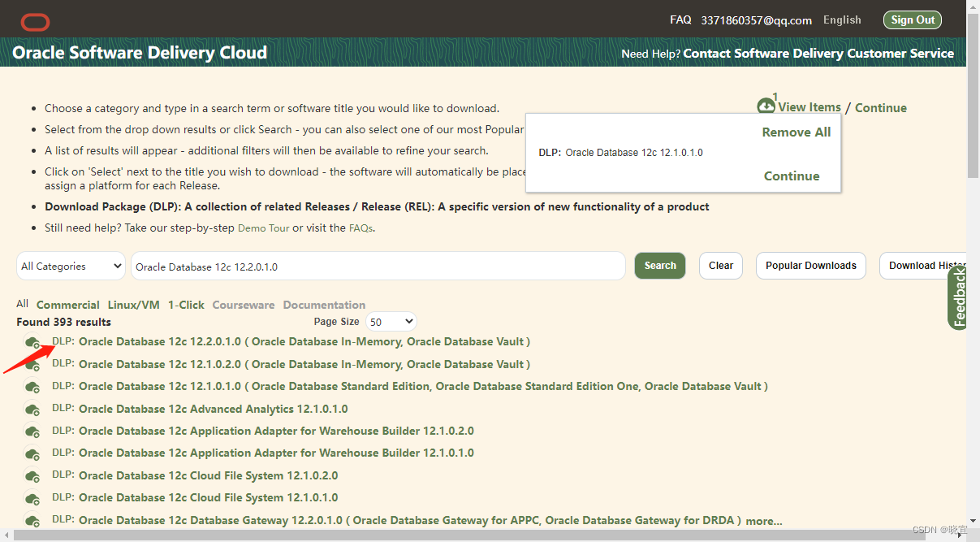The height and width of the screenshot is (542, 980).
Task: Open the All Categories dropdown
Action: [71, 266]
